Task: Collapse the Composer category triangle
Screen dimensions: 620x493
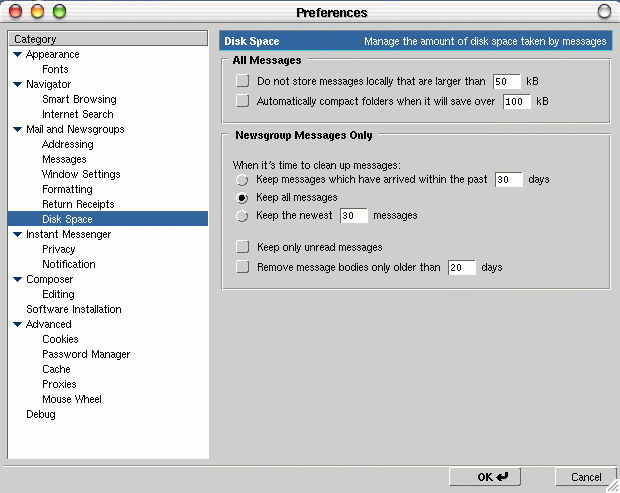Action: pyautogui.click(x=17, y=280)
